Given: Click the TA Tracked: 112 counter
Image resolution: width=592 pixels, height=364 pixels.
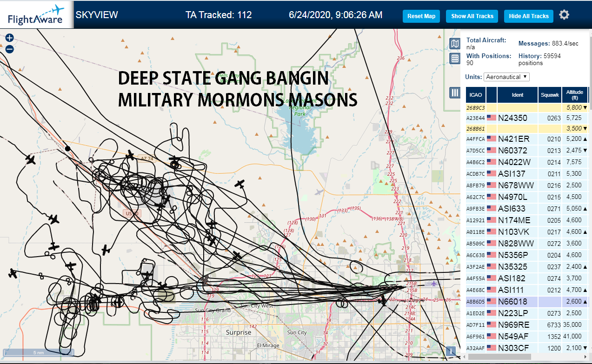Looking at the screenshot, I should (x=219, y=15).
